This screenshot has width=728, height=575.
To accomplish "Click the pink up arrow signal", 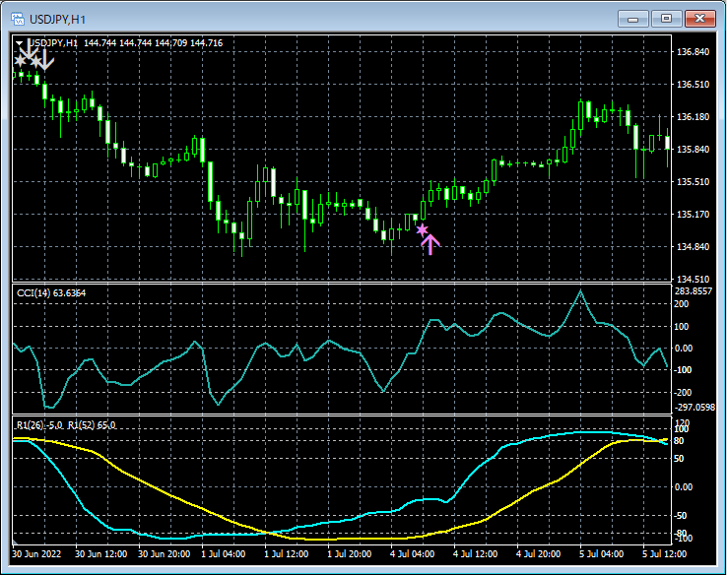I will 430,243.
